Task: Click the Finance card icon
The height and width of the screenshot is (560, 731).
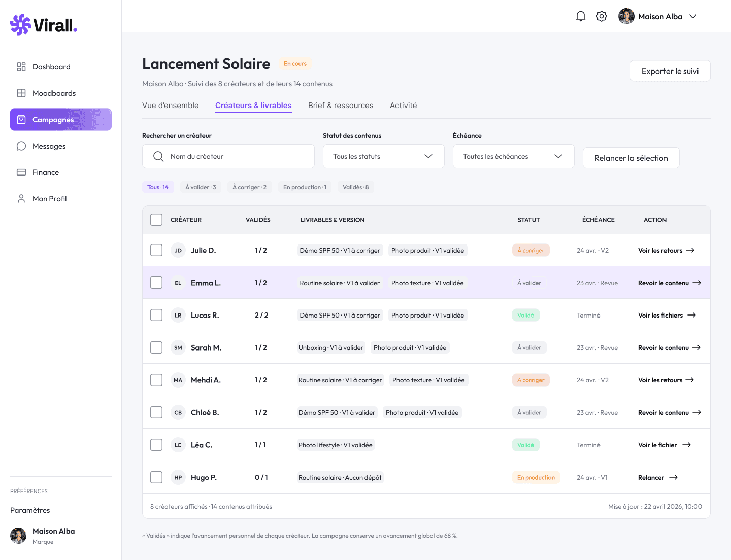Action: tap(21, 172)
